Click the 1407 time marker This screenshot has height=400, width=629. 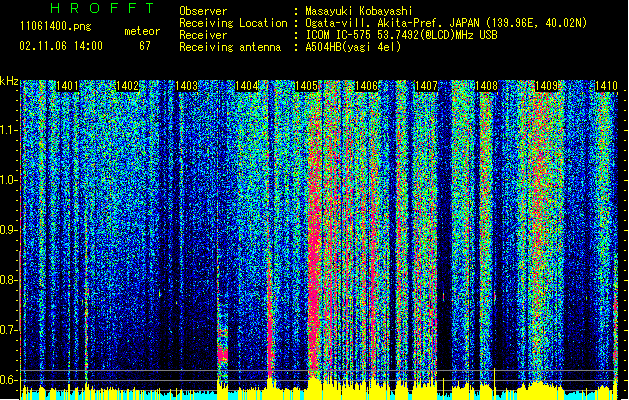tap(426, 86)
